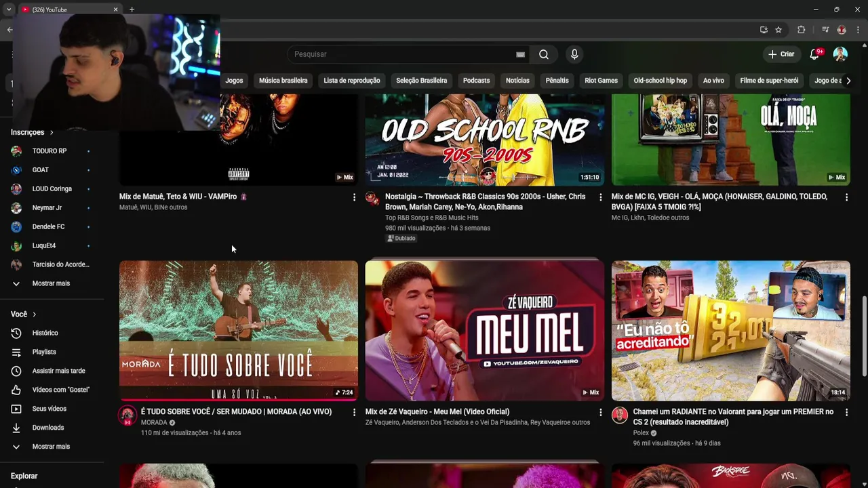Image resolution: width=868 pixels, height=488 pixels.
Task: Play the Valorant Radiante CS2 thumbnail
Action: [731, 331]
